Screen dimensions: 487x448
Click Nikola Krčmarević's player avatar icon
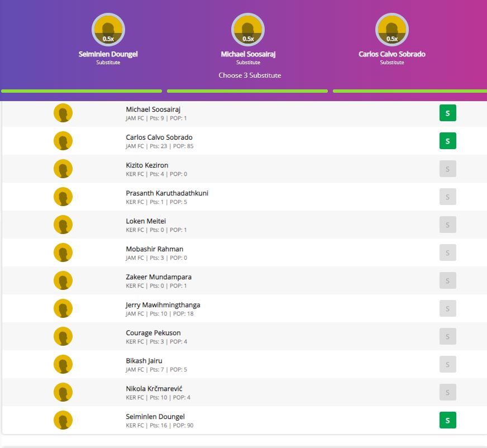pyautogui.click(x=63, y=392)
